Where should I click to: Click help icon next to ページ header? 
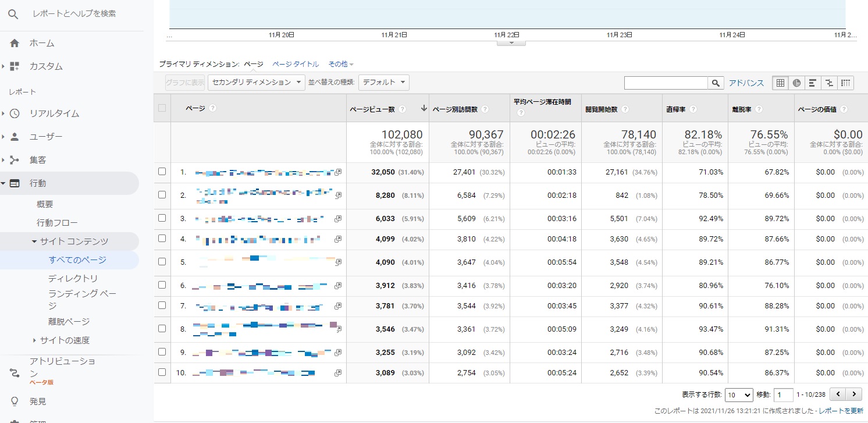pyautogui.click(x=212, y=108)
